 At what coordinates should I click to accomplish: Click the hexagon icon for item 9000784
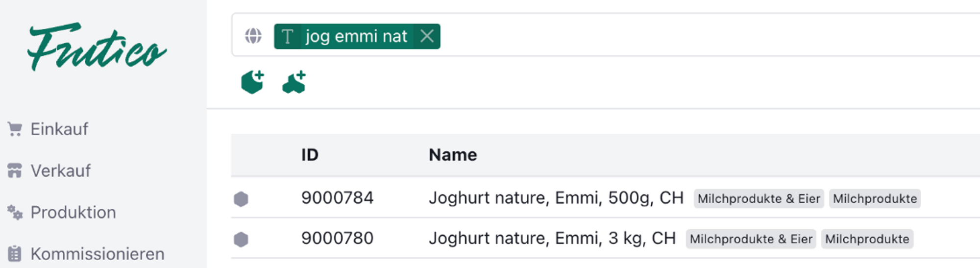pos(241,199)
